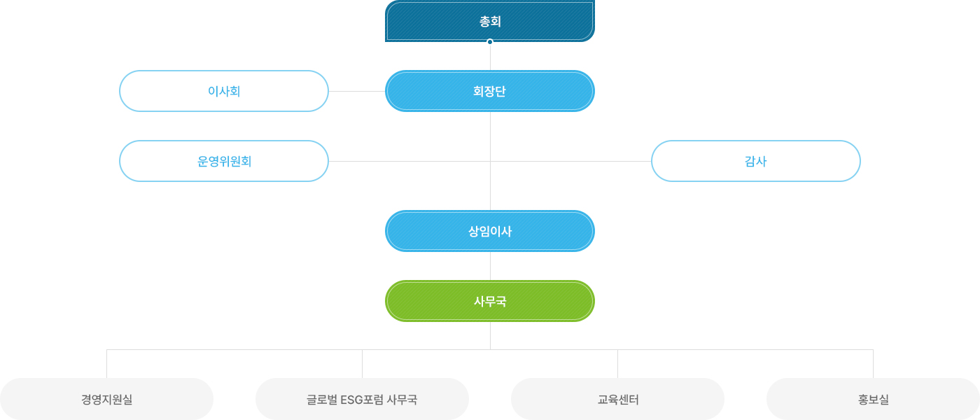
Task: Click the line linking 운영위원회 to the center trunk
Action: click(x=409, y=161)
